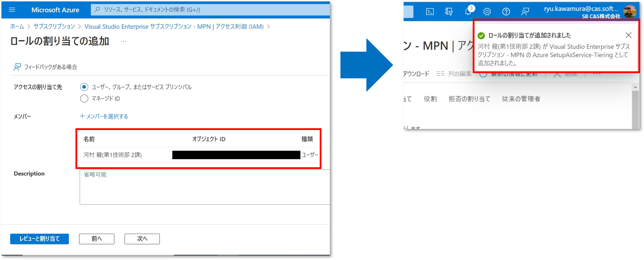The width and height of the screenshot is (644, 260).
Task: Click SB C&S株式会社 tenant label
Action: point(601,16)
